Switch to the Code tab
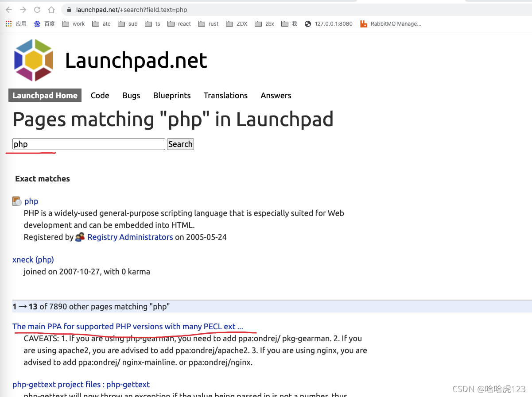 [x=100, y=95]
